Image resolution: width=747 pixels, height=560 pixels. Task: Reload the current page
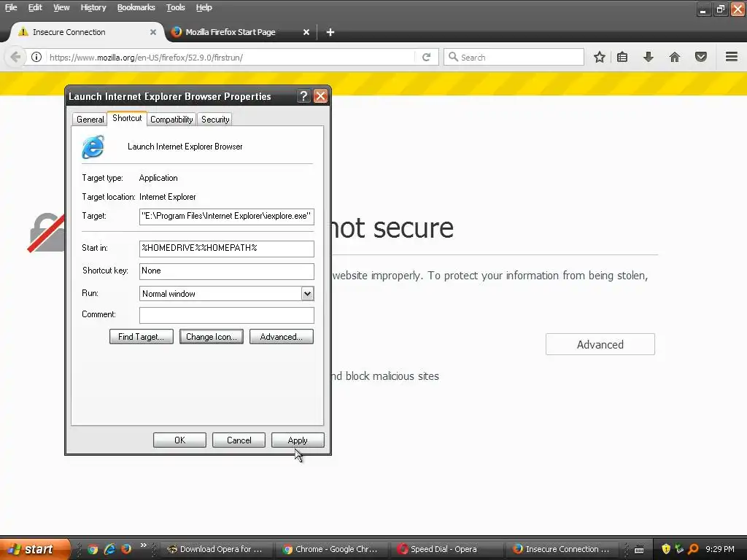(x=426, y=57)
